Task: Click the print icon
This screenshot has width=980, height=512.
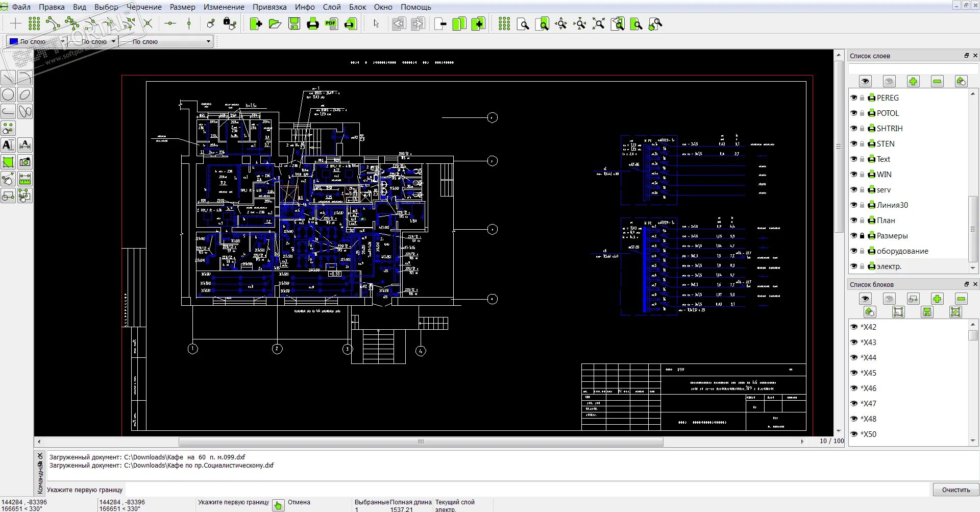Action: 312,23
